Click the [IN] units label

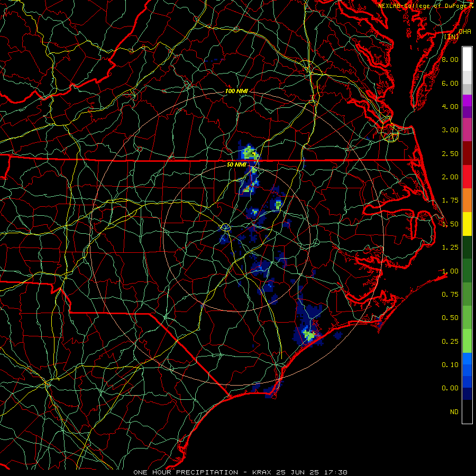pyautogui.click(x=452, y=36)
